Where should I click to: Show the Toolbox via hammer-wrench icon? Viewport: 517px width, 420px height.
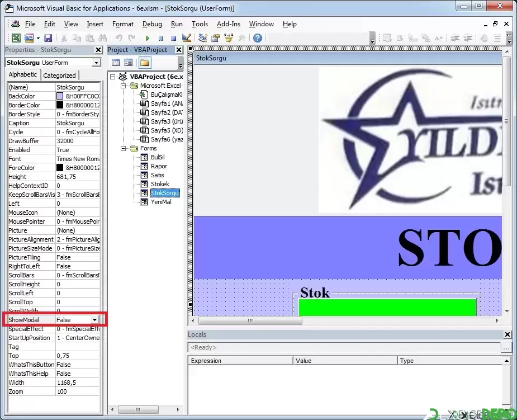(241, 38)
